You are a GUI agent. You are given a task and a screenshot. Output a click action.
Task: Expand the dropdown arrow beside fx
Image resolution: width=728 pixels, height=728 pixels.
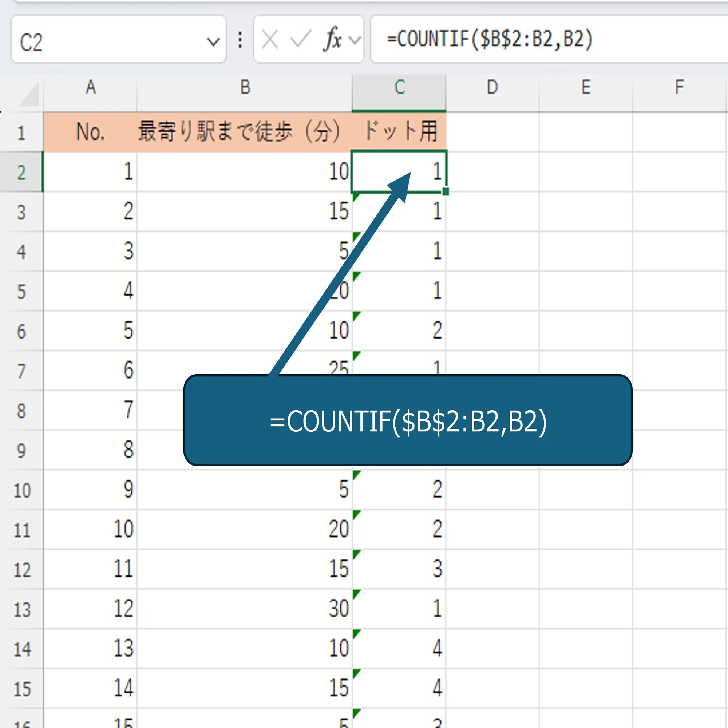pyautogui.click(x=355, y=40)
